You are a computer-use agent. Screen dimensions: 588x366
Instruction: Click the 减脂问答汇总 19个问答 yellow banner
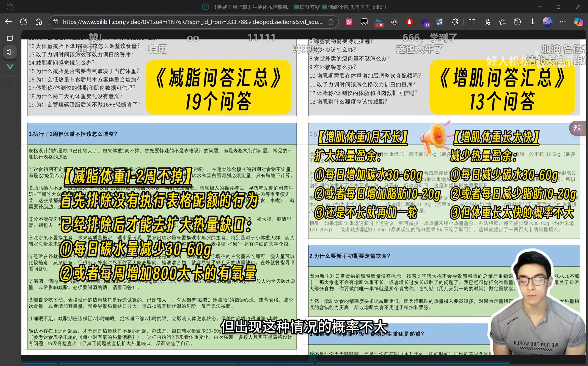[x=218, y=87]
